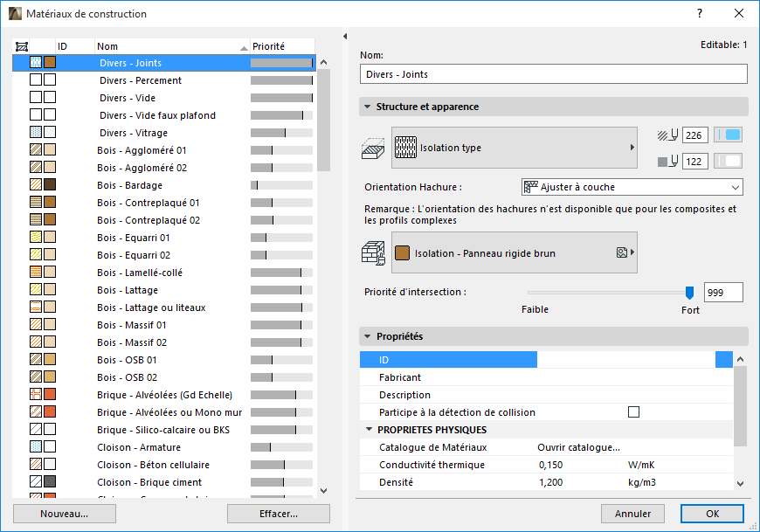The height and width of the screenshot is (532, 760).
Task: Click the texture image icon in the surface button
Action: (x=622, y=252)
